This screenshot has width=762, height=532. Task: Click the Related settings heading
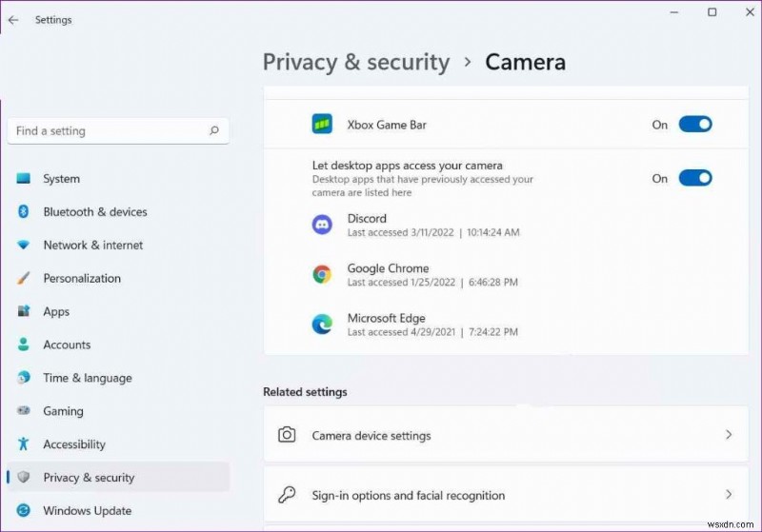click(x=305, y=392)
